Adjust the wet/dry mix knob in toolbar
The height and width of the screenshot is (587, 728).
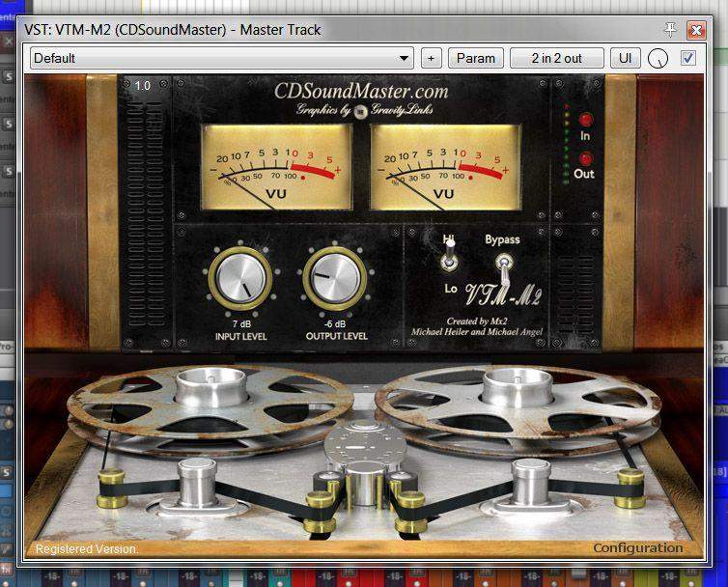pyautogui.click(x=658, y=59)
